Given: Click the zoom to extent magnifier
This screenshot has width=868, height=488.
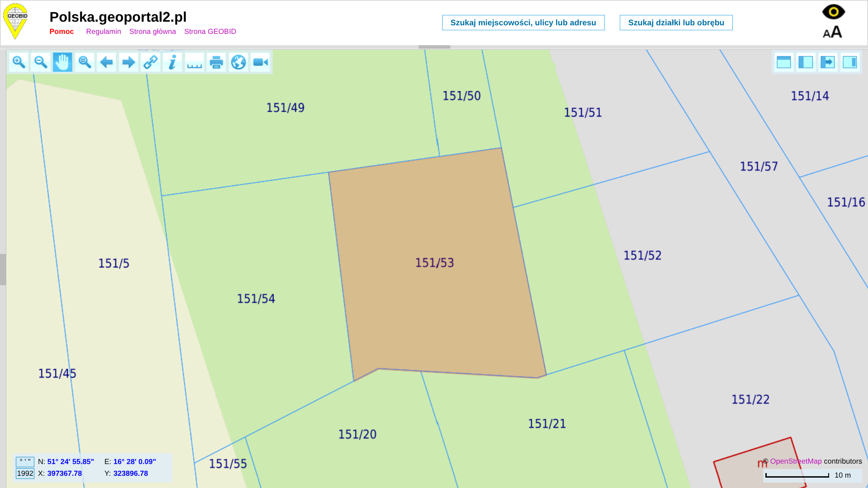Looking at the screenshot, I should click(85, 62).
